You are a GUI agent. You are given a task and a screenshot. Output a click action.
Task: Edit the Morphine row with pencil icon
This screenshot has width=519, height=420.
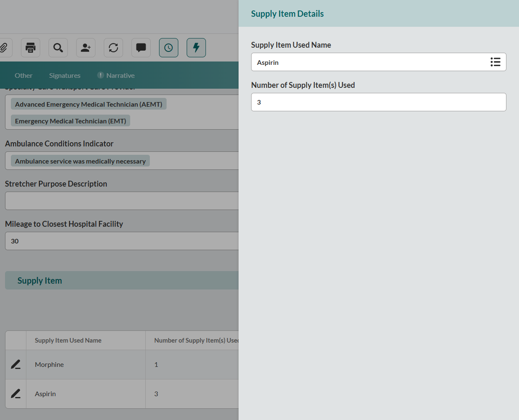click(x=16, y=364)
